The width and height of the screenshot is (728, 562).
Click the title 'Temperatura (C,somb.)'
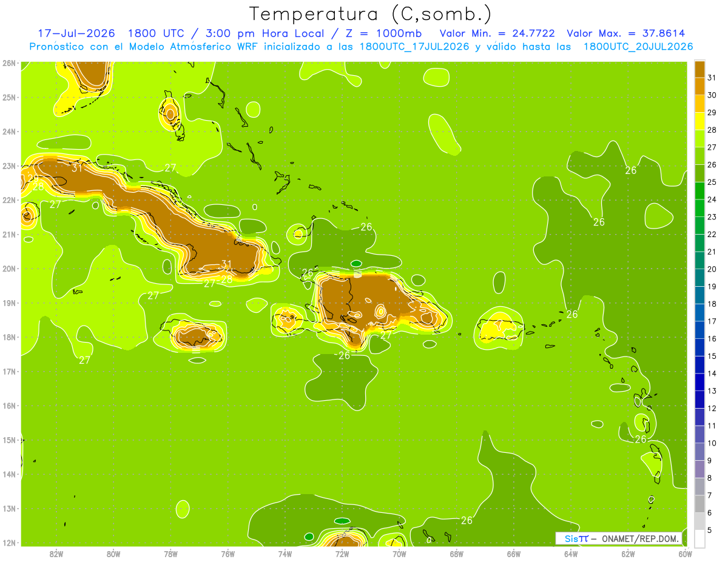[x=369, y=15]
